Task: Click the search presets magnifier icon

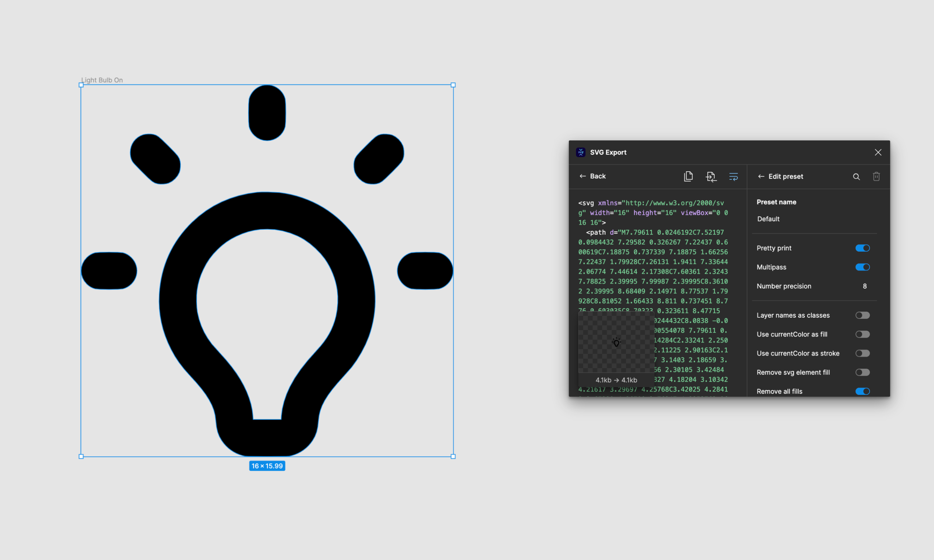Action: [856, 177]
